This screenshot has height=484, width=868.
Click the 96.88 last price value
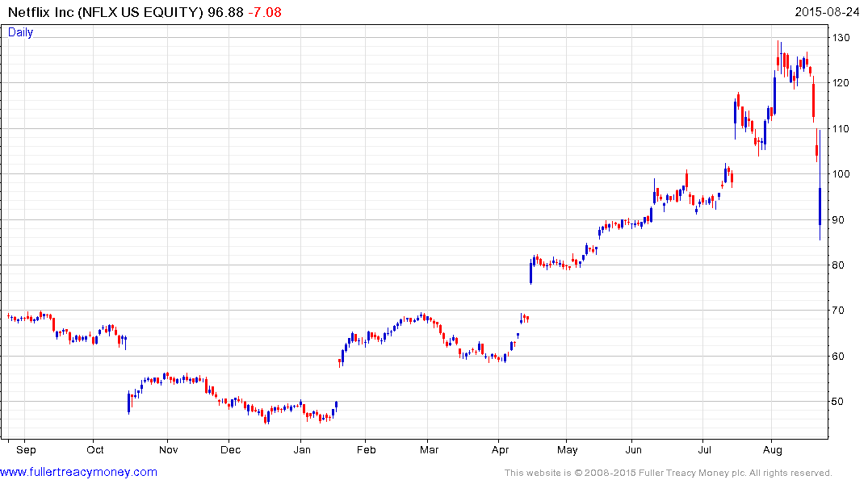pyautogui.click(x=225, y=12)
